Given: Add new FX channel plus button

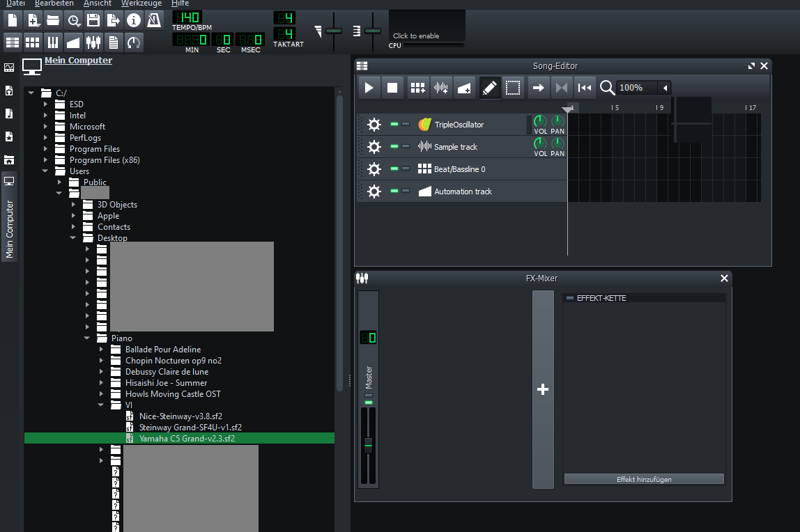Looking at the screenshot, I should [x=543, y=390].
